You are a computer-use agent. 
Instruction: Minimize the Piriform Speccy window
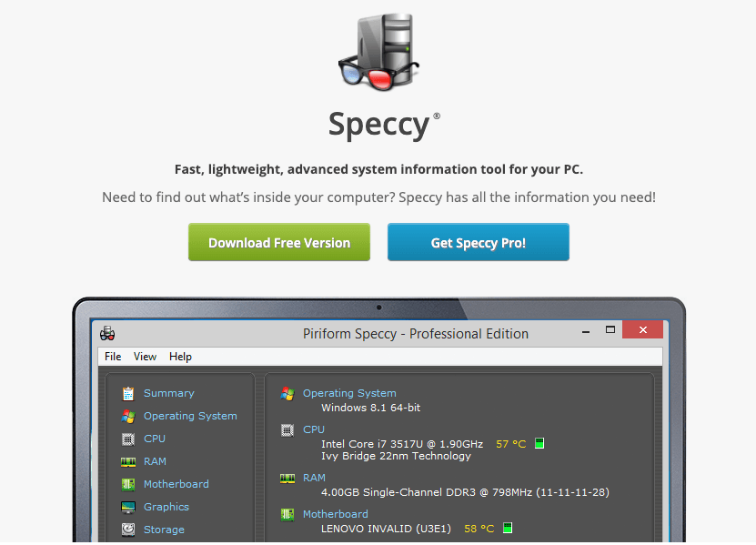click(x=586, y=331)
